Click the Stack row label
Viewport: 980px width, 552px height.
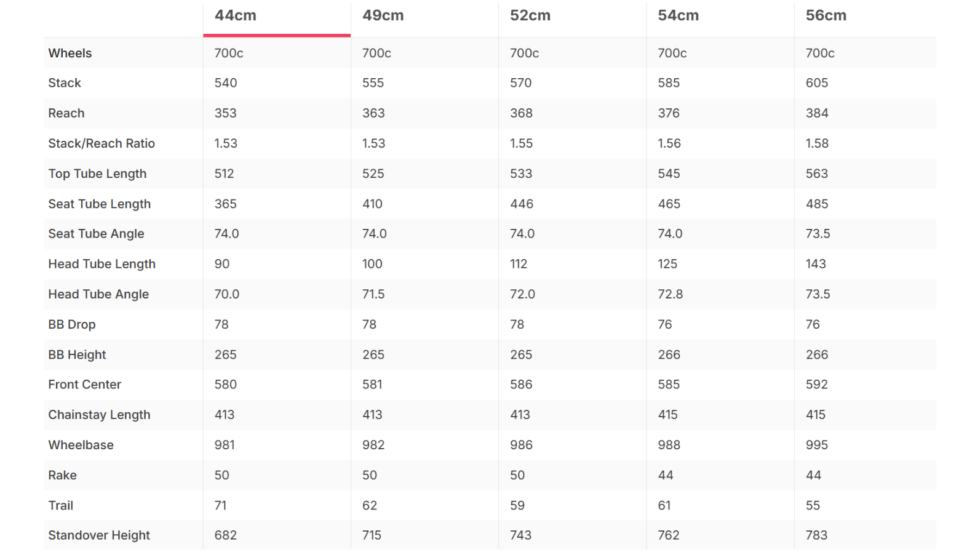[x=65, y=83]
